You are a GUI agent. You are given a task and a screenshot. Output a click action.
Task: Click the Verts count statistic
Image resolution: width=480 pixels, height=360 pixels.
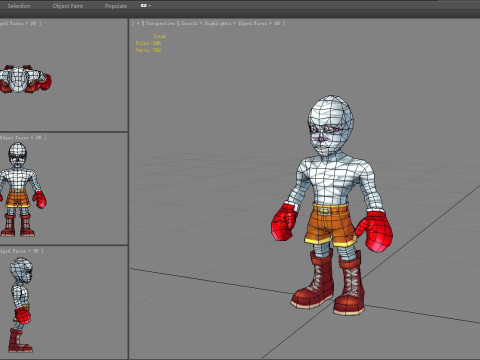tap(148, 50)
